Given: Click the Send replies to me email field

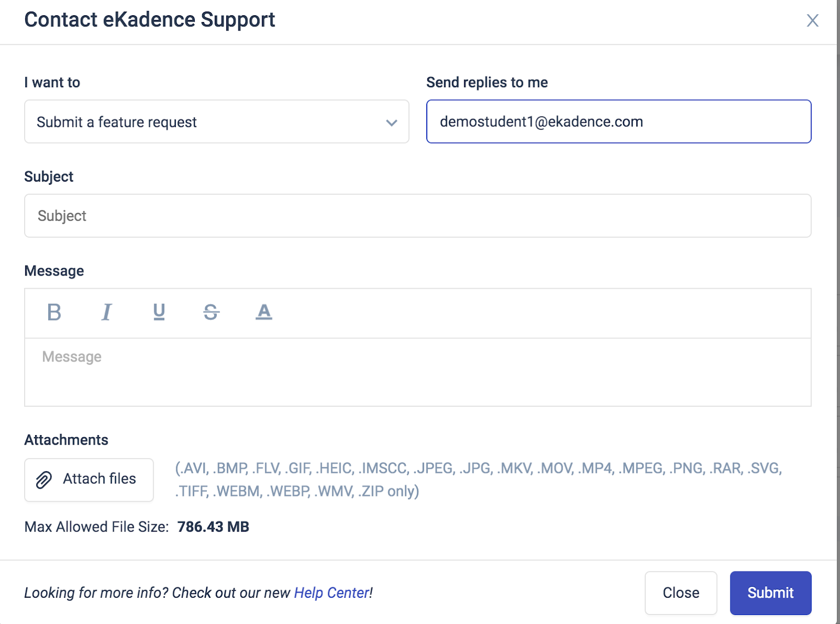Looking at the screenshot, I should [x=618, y=122].
